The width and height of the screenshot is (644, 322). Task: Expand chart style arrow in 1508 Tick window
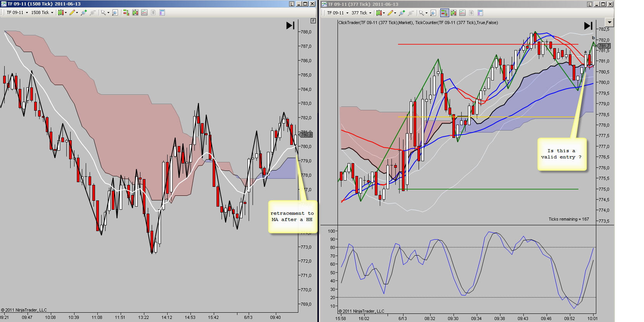(x=66, y=12)
